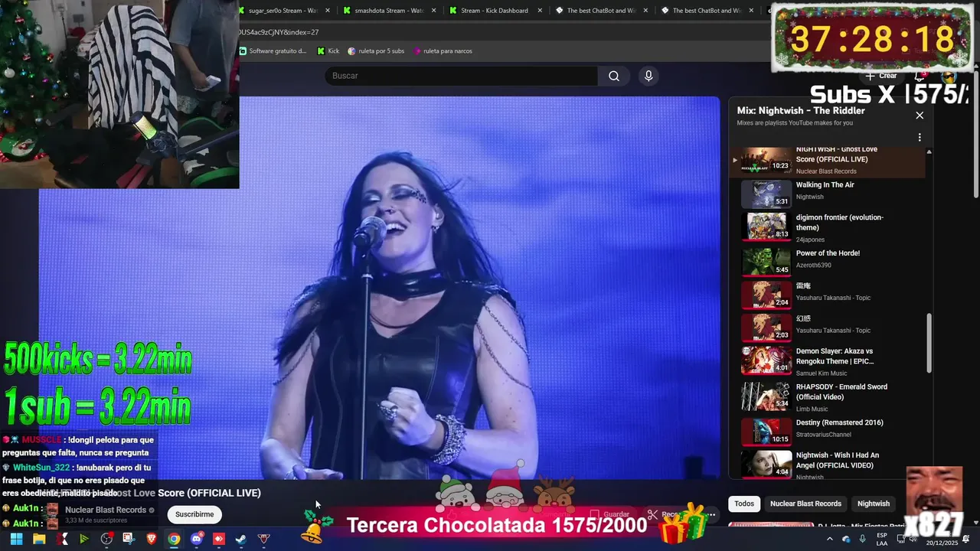Switch to Google Chrome in taskbar
Image resolution: width=980 pixels, height=551 pixels.
click(x=174, y=539)
